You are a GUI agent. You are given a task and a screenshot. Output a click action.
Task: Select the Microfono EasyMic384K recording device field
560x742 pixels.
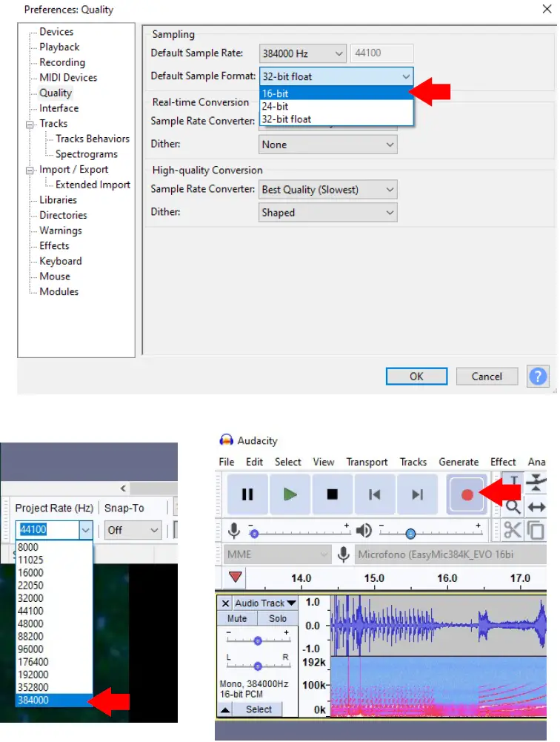click(x=451, y=554)
